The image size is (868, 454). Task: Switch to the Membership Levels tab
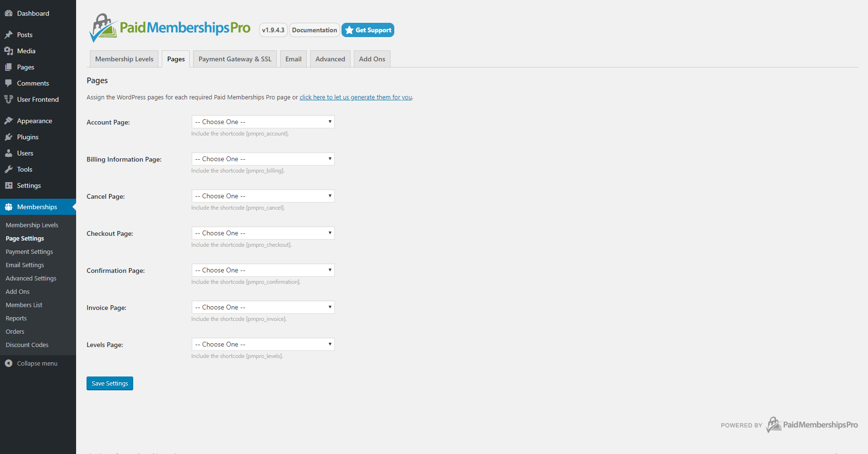point(124,59)
